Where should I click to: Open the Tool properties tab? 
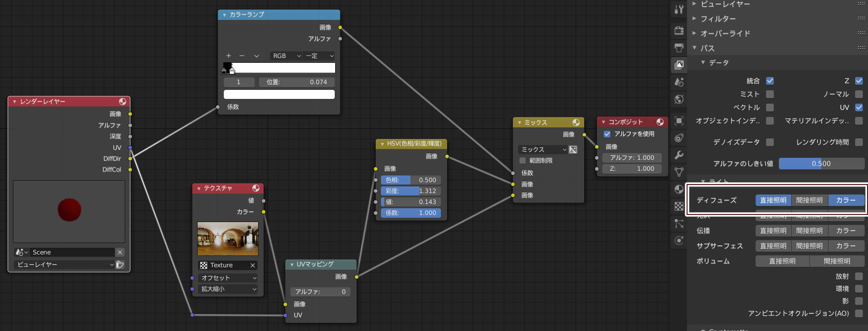679,9
